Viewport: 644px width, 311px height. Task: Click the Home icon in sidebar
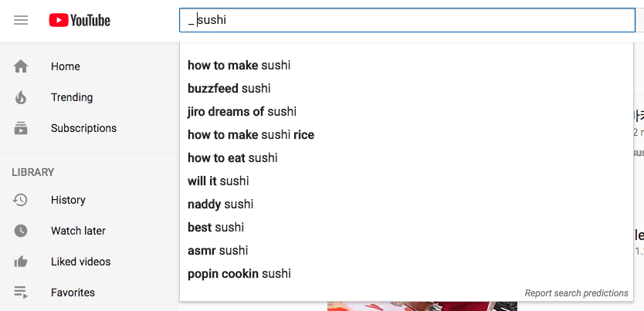(x=21, y=67)
